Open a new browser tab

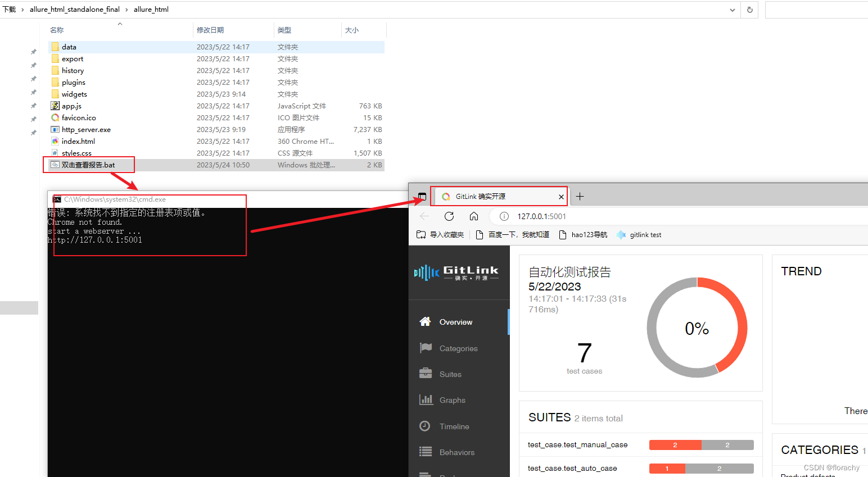tap(580, 196)
